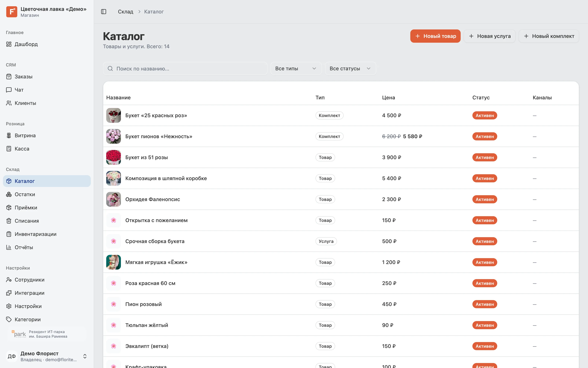The width and height of the screenshot is (588, 368).
Task: Open the Цветочная лавка «Демо» shop header
Action: tap(47, 12)
